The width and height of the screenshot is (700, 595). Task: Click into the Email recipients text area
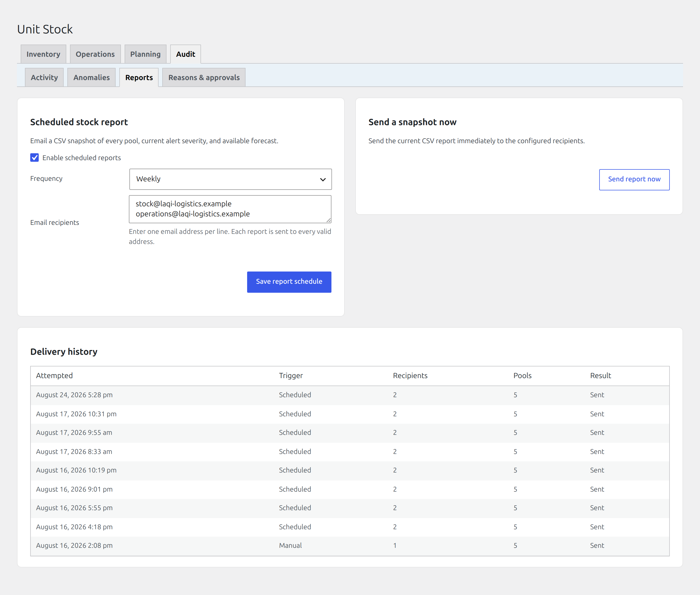230,209
